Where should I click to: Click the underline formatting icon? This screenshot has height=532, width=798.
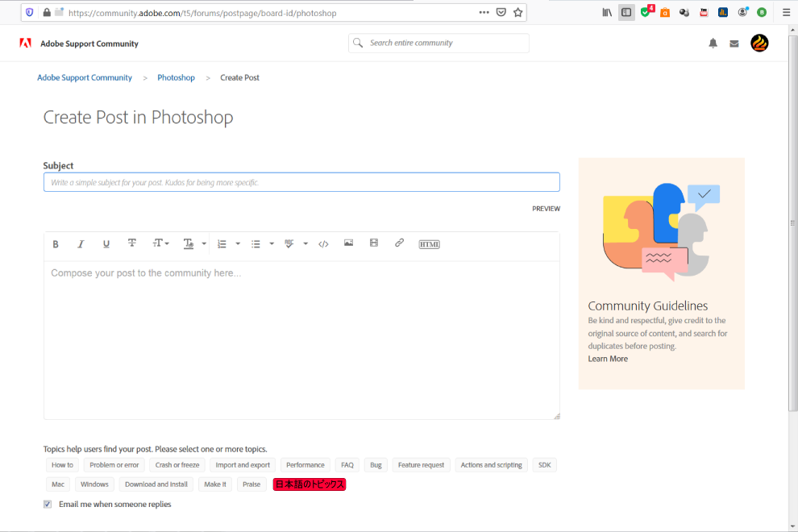pyautogui.click(x=106, y=244)
